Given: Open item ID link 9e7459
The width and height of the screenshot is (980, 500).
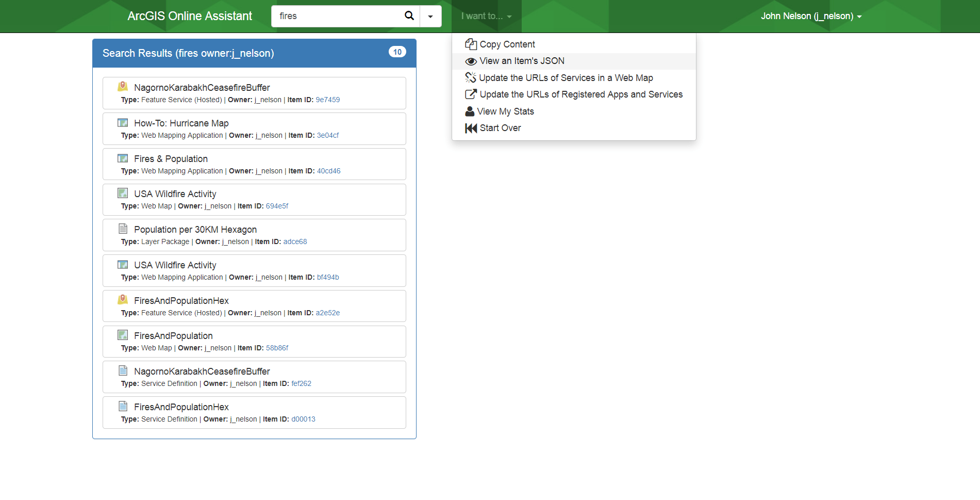Looking at the screenshot, I should tap(328, 100).
